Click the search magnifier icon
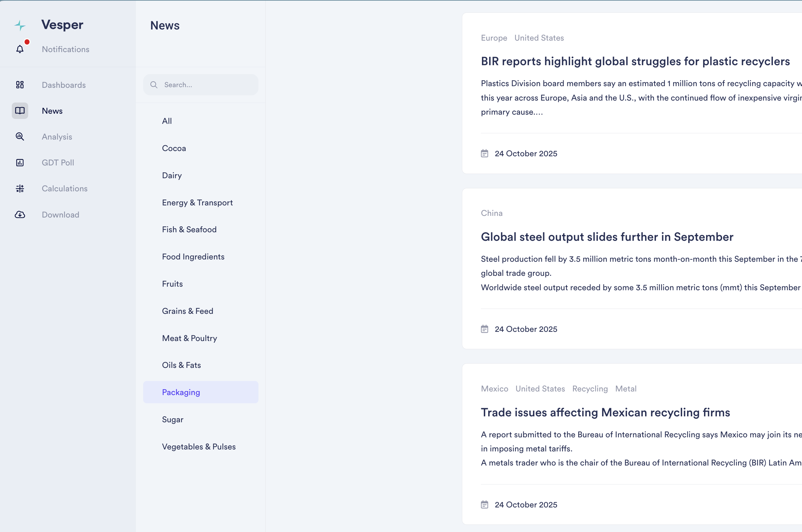The image size is (802, 532). tap(154, 85)
